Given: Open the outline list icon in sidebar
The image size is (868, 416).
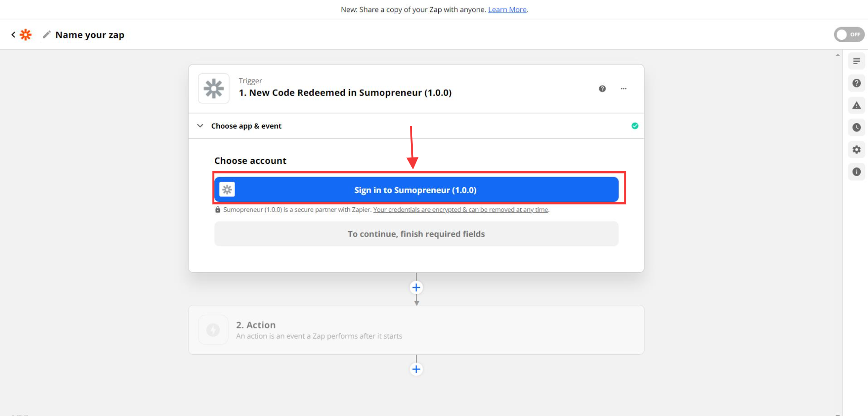Looking at the screenshot, I should click(x=856, y=61).
